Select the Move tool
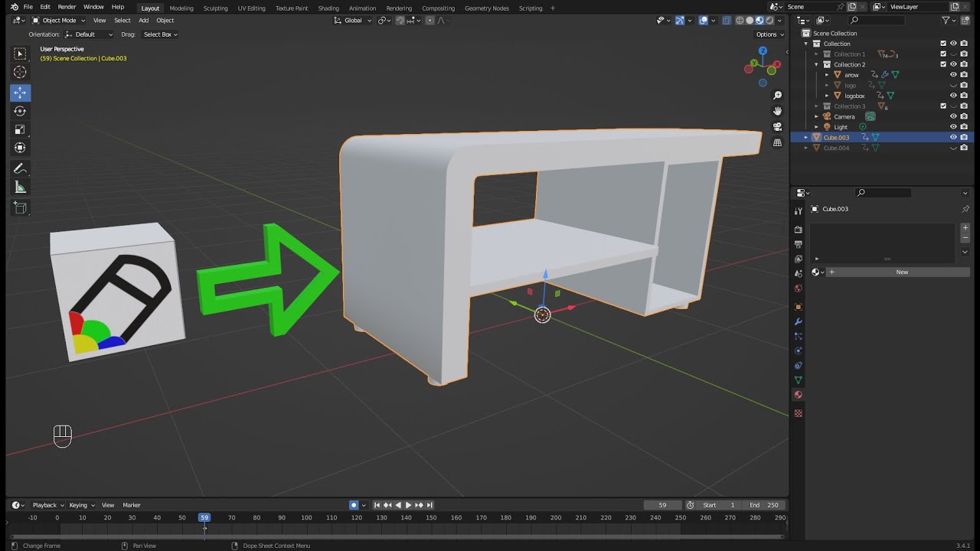The width and height of the screenshot is (980, 551). click(20, 93)
